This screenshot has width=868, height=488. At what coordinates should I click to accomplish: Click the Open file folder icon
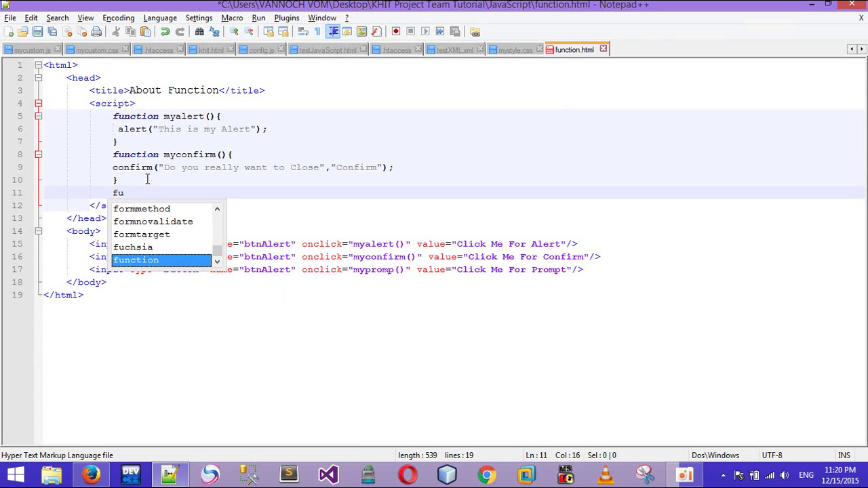pos(23,31)
